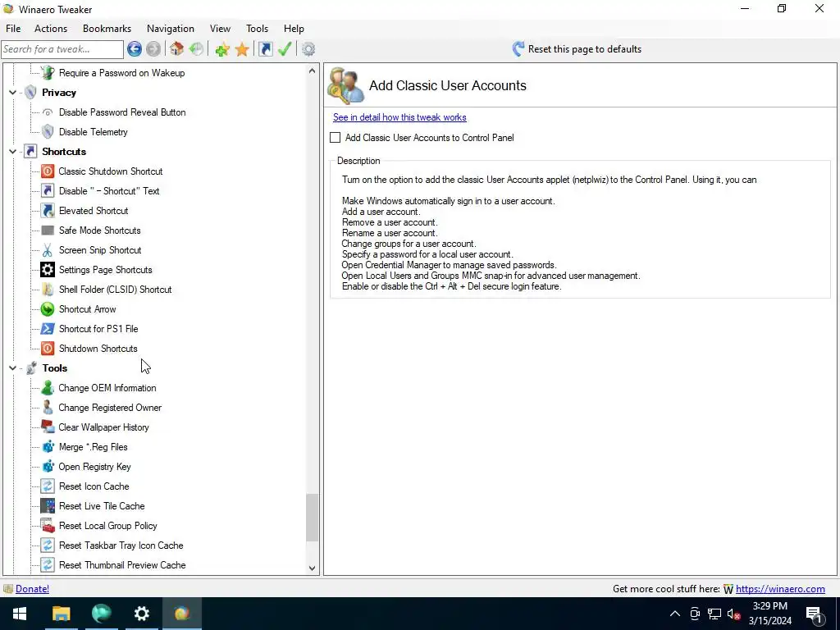Image resolution: width=840 pixels, height=630 pixels.
Task: Select Open Registry Key tree item
Action: click(x=94, y=467)
